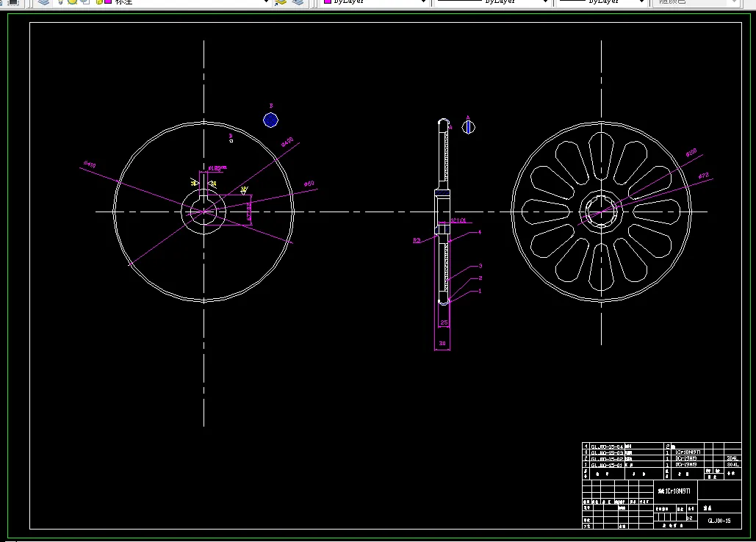Click the magenta ByLayer color swatch
Screen dimensions: 756x542
point(328,2)
